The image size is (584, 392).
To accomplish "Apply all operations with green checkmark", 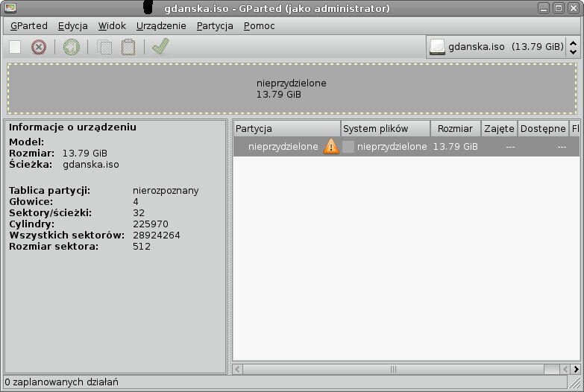I will (x=160, y=47).
